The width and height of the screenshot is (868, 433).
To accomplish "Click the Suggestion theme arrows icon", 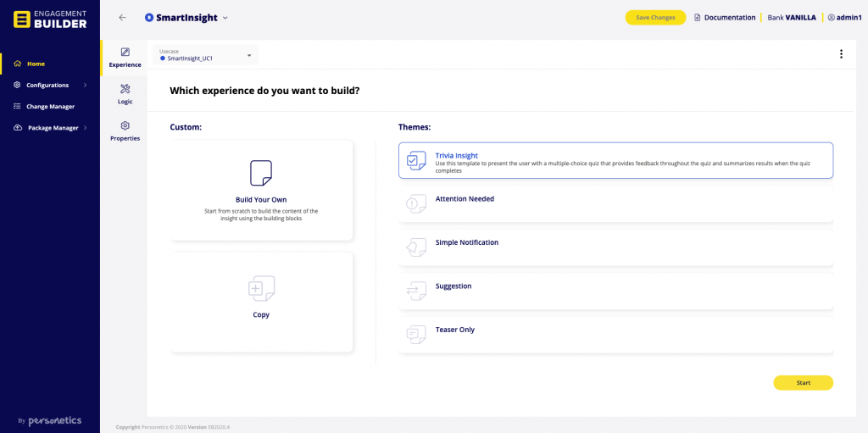I will [416, 291].
